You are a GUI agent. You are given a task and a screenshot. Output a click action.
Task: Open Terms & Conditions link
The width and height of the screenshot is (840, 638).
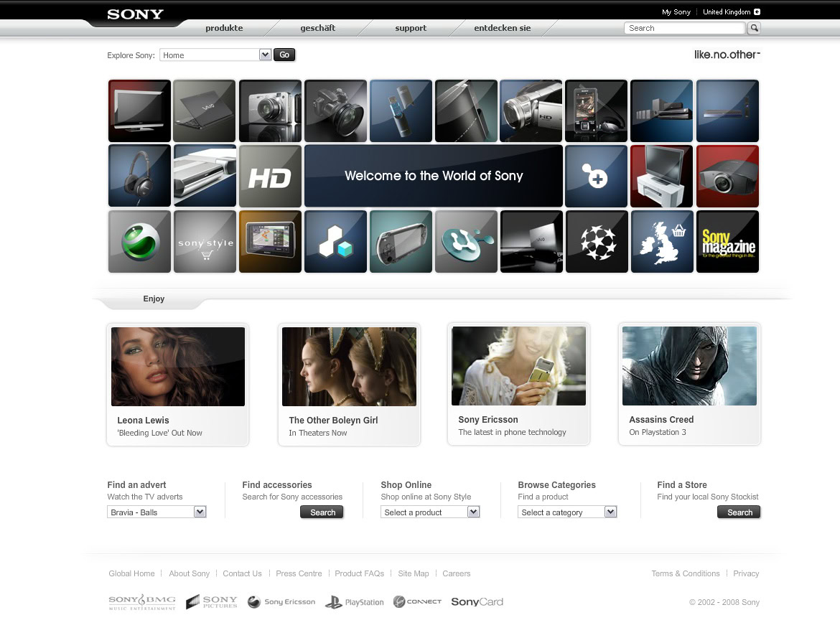point(686,573)
